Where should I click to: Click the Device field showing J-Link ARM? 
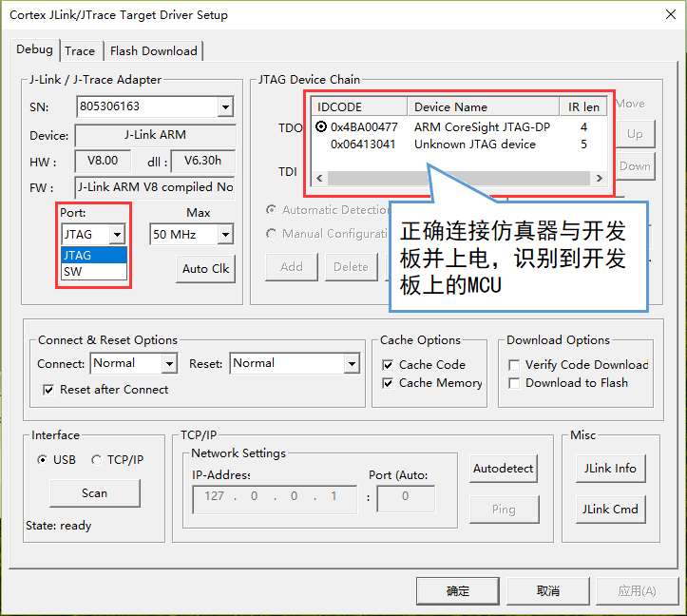[x=155, y=135]
